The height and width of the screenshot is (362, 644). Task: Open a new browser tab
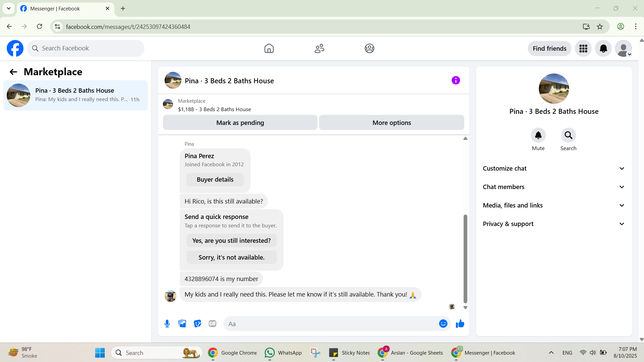coord(123,9)
